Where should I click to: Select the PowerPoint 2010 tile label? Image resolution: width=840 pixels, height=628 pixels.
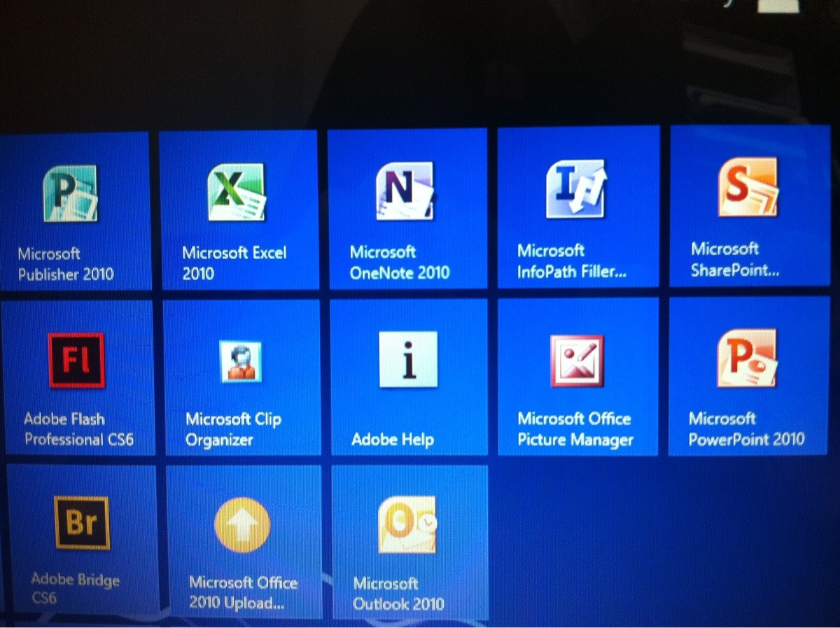(x=745, y=429)
